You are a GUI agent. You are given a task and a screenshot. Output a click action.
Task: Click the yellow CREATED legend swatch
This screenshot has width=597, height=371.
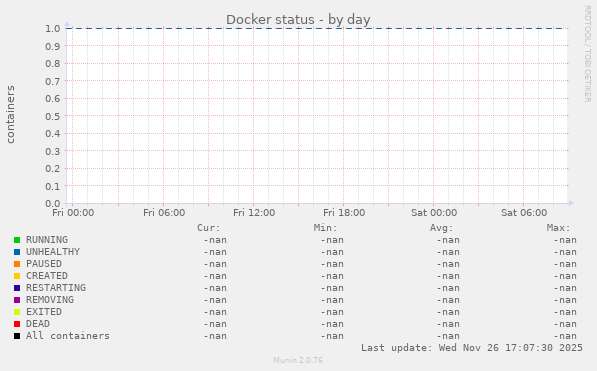(17, 276)
